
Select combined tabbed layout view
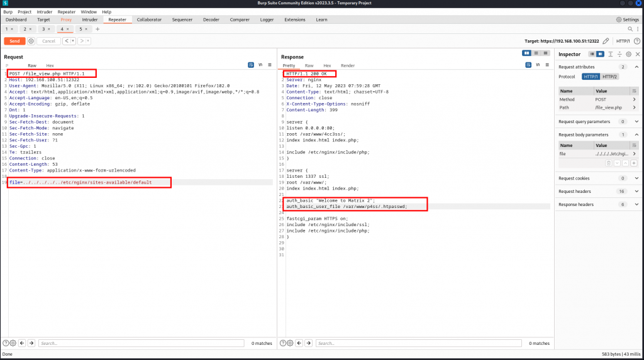click(x=545, y=53)
